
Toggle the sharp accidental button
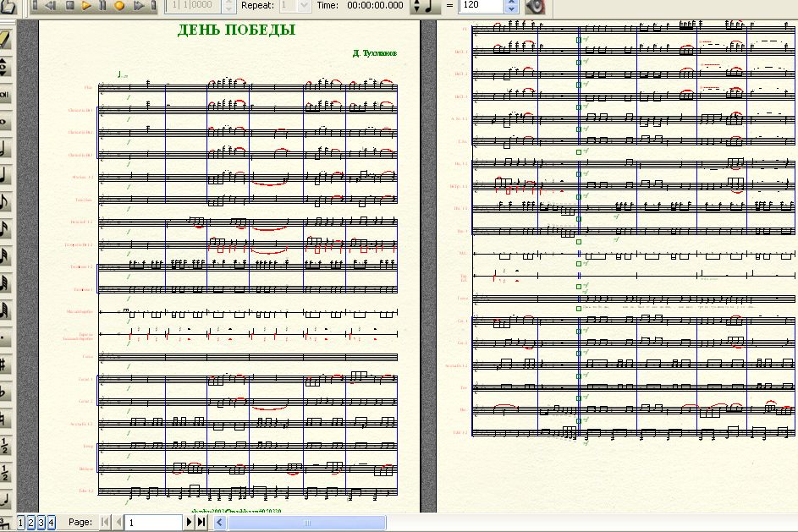point(4,365)
